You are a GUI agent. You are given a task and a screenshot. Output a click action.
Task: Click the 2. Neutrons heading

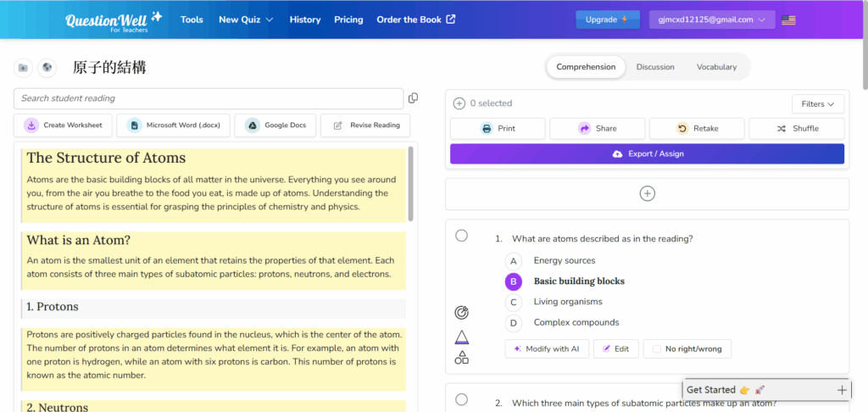pyautogui.click(x=57, y=407)
